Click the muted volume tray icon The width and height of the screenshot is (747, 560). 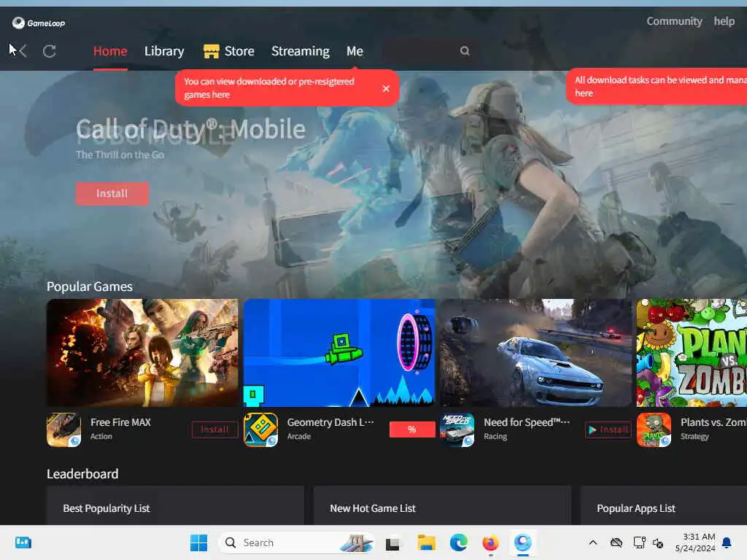click(x=659, y=542)
